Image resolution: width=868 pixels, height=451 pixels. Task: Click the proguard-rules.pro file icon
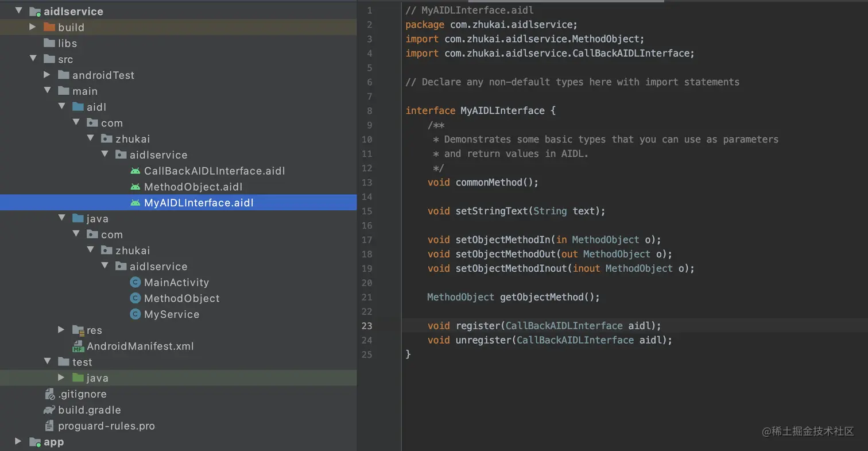coord(49,426)
